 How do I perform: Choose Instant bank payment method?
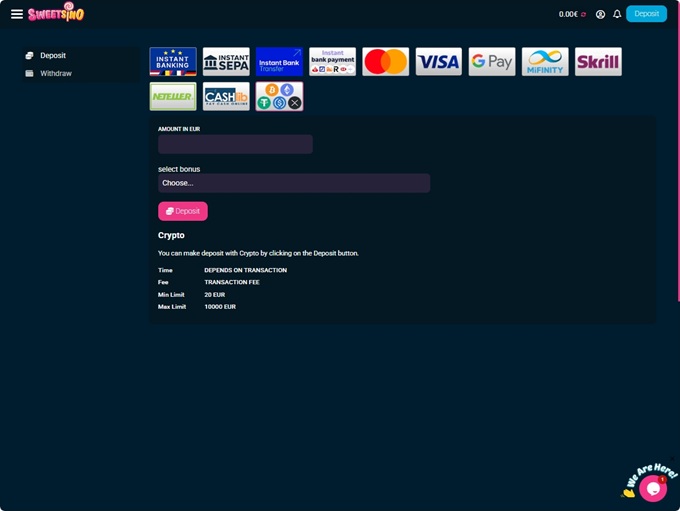tap(333, 62)
